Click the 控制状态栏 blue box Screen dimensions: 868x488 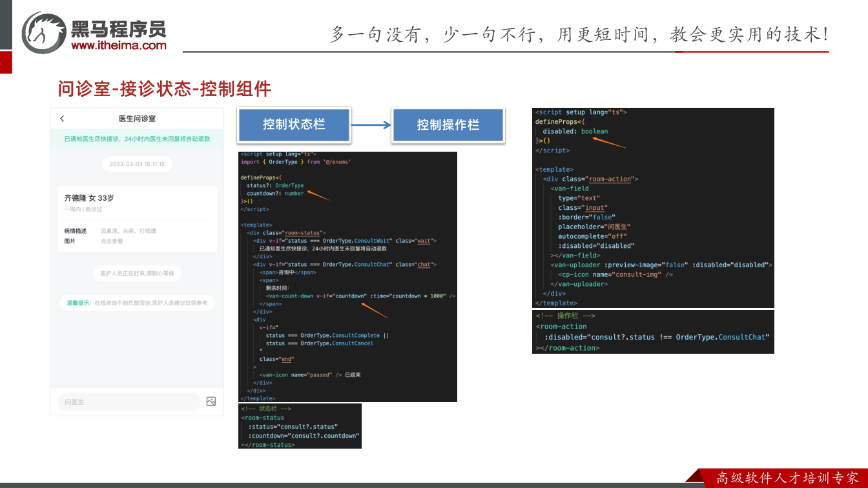[x=294, y=125]
